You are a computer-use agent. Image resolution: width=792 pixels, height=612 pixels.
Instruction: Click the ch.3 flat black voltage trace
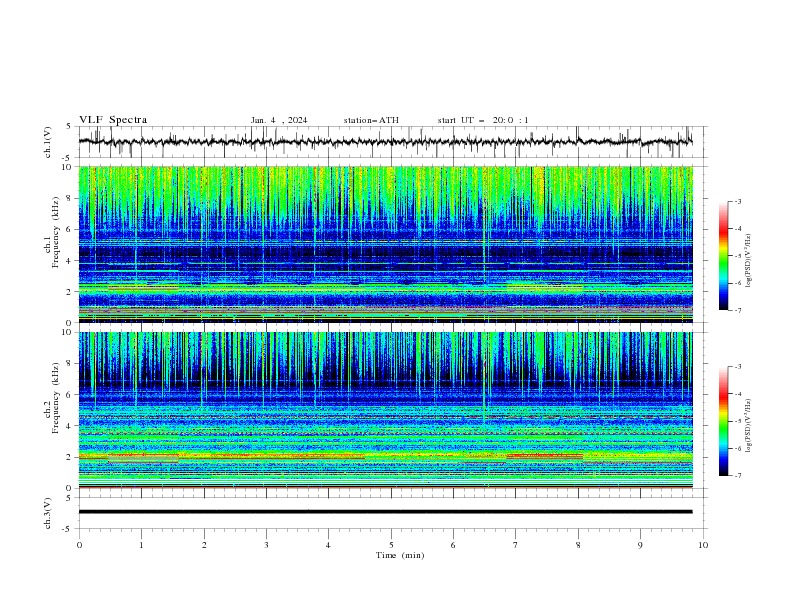(385, 512)
